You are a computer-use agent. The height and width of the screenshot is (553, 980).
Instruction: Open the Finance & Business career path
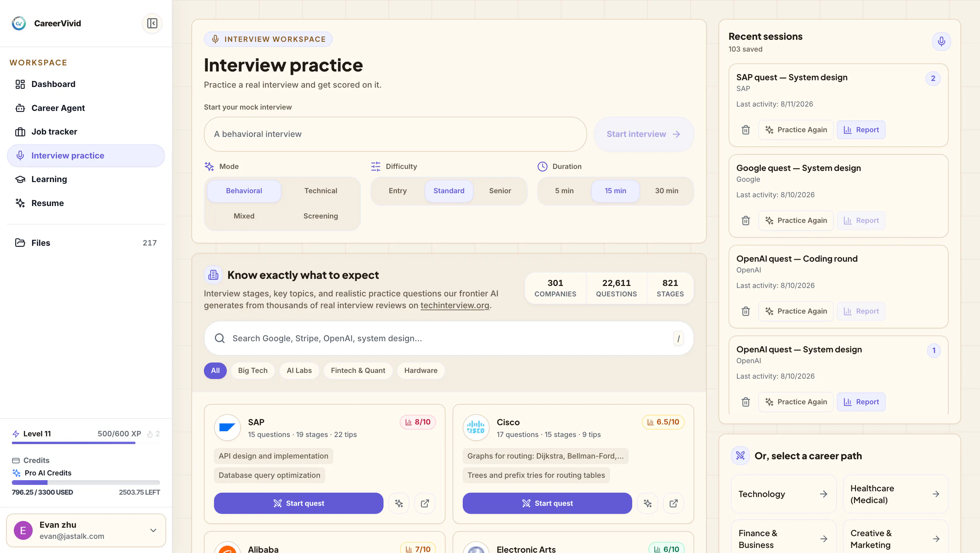[783, 539]
